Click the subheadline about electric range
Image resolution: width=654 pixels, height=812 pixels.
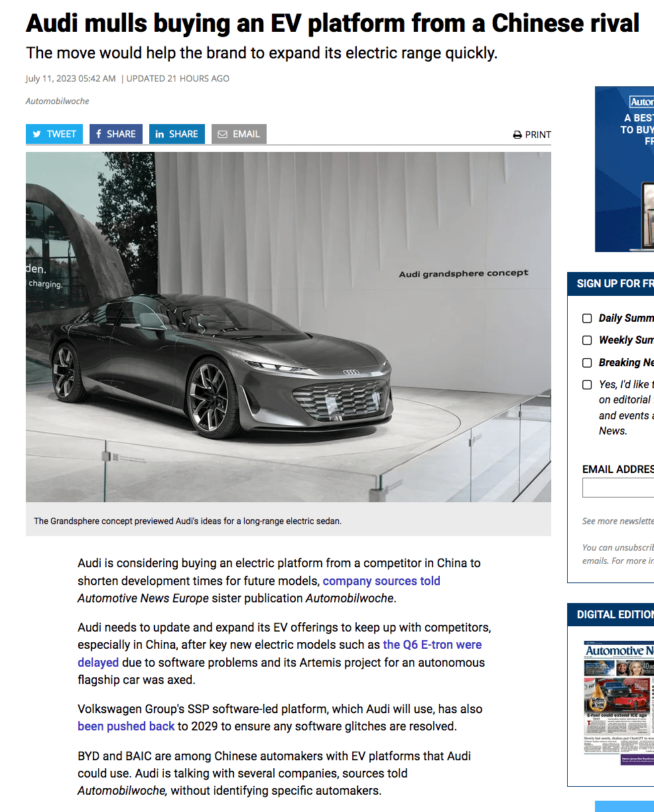click(x=261, y=53)
